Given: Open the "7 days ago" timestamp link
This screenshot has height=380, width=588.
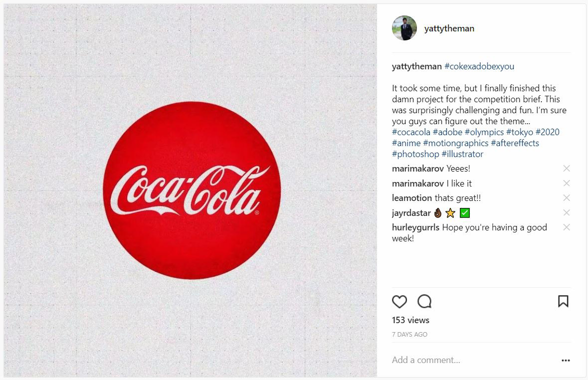Looking at the screenshot, I should click(409, 335).
